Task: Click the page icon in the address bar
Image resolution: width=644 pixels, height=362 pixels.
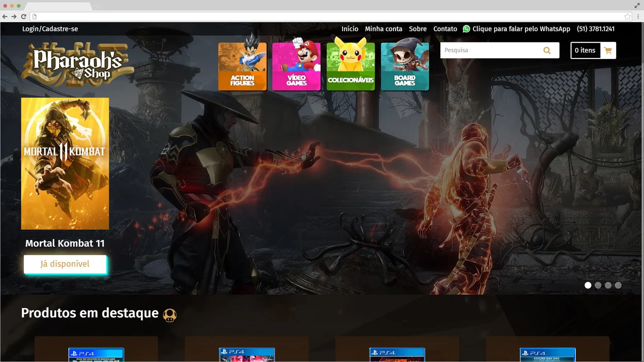Action: tap(35, 17)
